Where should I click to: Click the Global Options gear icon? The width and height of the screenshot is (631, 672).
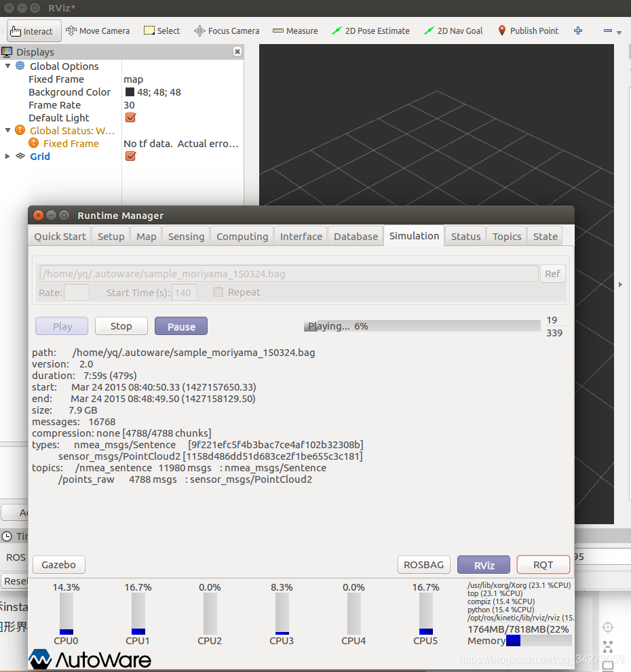(20, 66)
